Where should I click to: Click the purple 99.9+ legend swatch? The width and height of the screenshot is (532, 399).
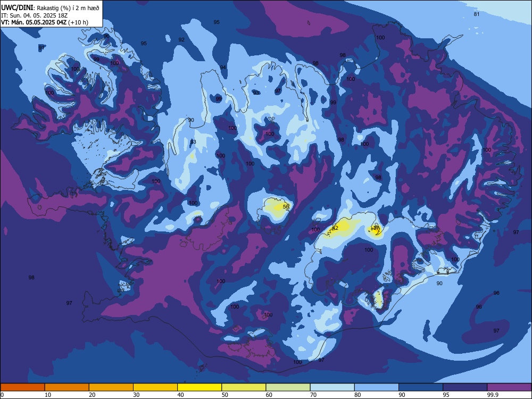[509, 387]
